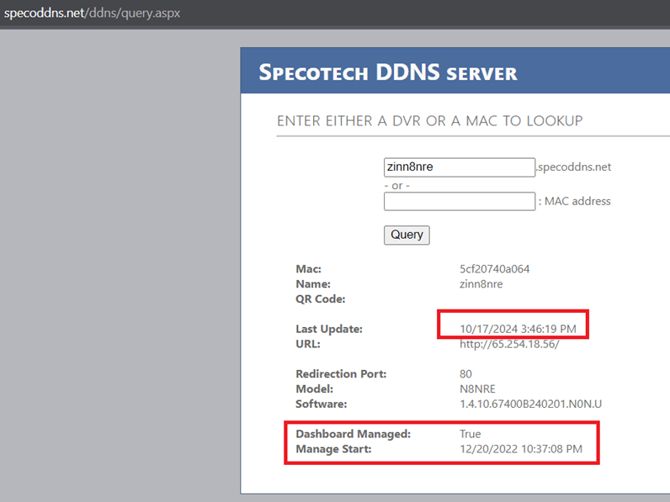Click the Manage Start date value
This screenshot has height=502, width=670.
click(521, 449)
